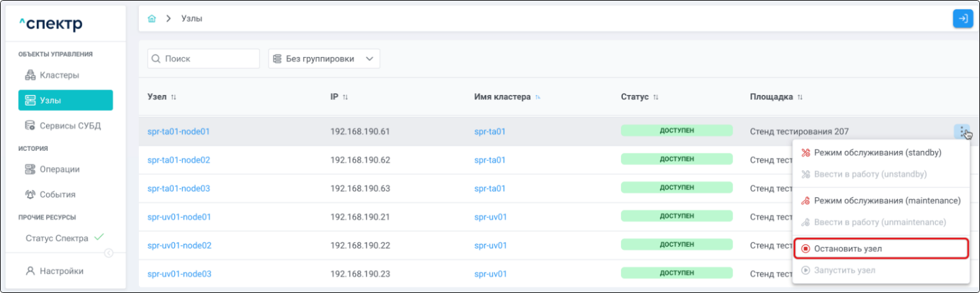Screen dimensions: 980x293
Task: Open three-dot menu for spr-ta01-node01
Action: (962, 131)
